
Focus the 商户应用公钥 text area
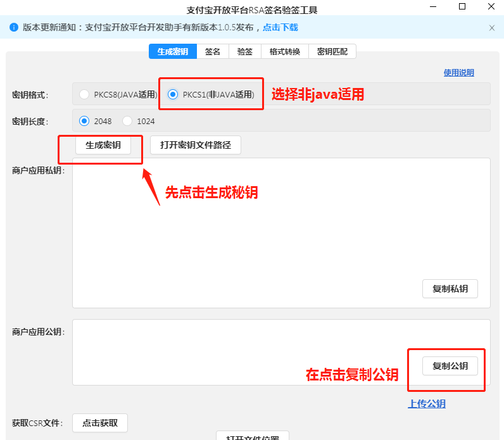pos(281,352)
